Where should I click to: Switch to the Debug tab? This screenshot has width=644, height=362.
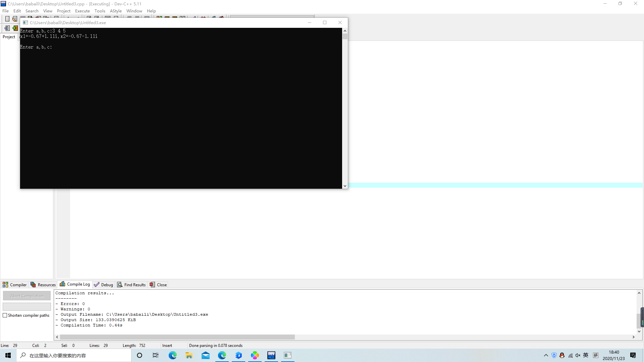click(x=104, y=285)
